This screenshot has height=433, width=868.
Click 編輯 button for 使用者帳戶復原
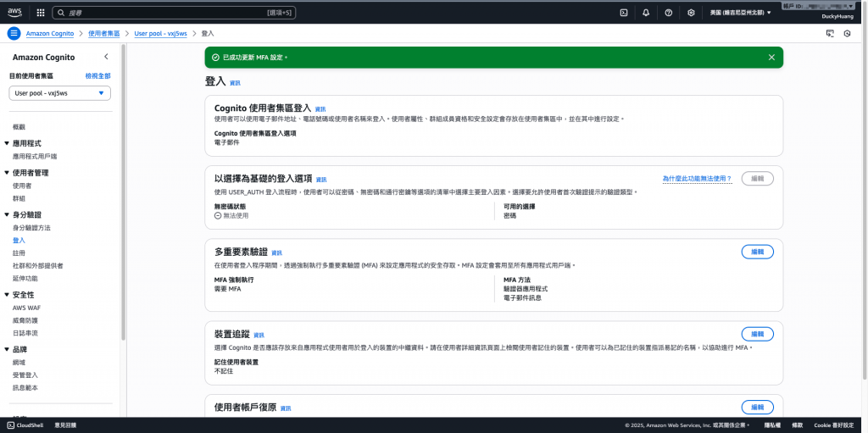(757, 407)
